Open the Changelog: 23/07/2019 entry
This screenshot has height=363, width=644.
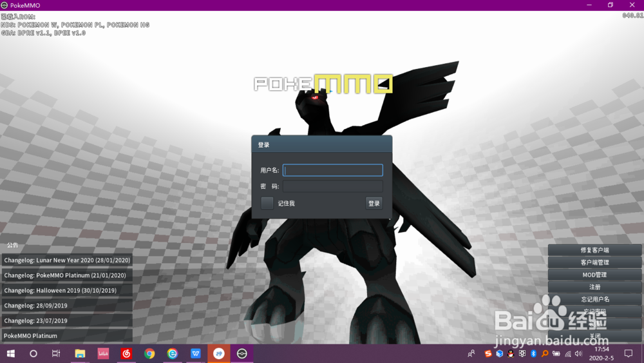pos(67,320)
